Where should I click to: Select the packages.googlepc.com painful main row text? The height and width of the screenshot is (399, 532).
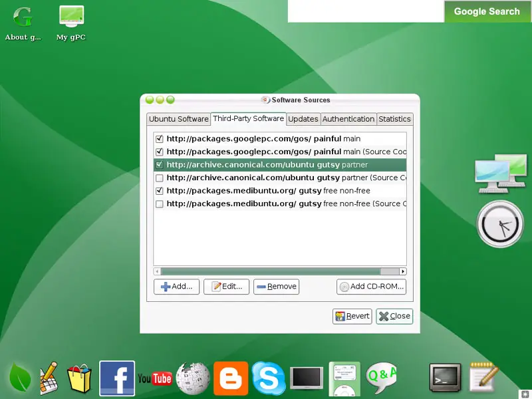(x=263, y=139)
